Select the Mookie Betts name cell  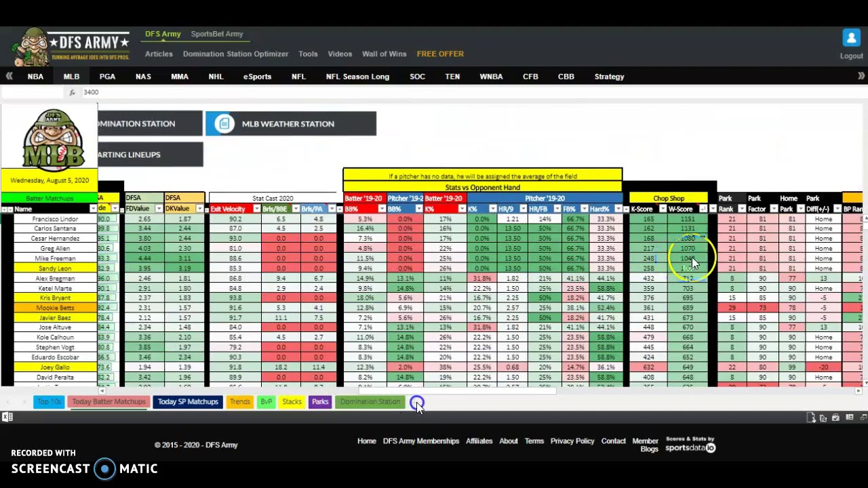click(55, 308)
